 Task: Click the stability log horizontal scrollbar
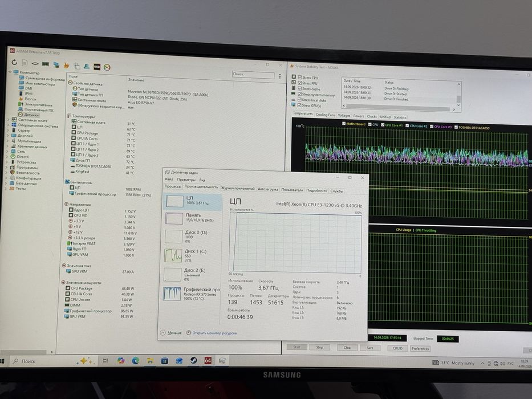(x=399, y=109)
